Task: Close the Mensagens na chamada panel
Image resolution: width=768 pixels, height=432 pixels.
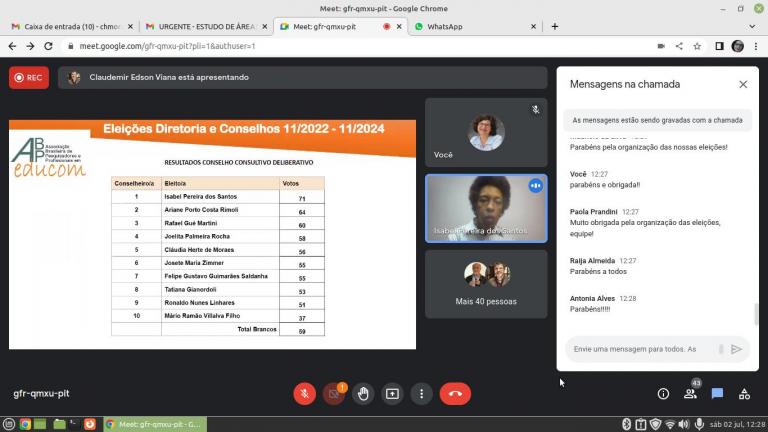Action: (x=743, y=85)
